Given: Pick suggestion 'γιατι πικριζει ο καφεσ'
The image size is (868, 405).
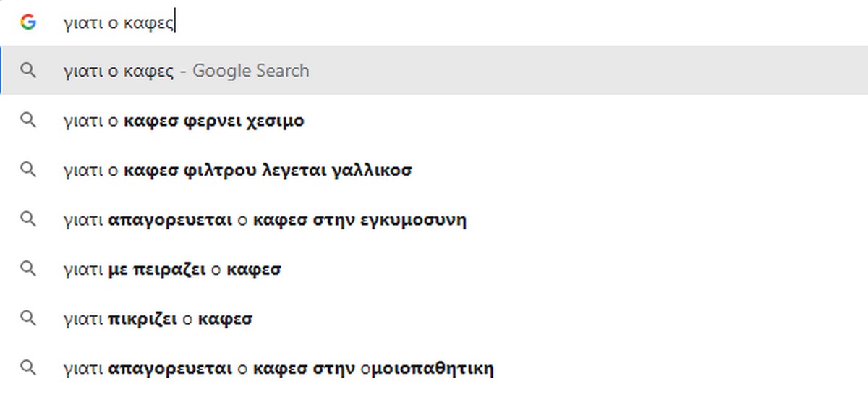Looking at the screenshot, I should click(158, 319).
